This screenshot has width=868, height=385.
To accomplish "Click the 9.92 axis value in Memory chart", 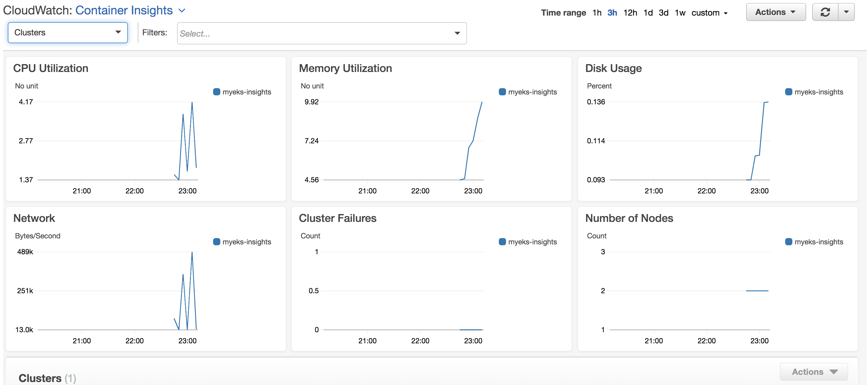I will 311,102.
